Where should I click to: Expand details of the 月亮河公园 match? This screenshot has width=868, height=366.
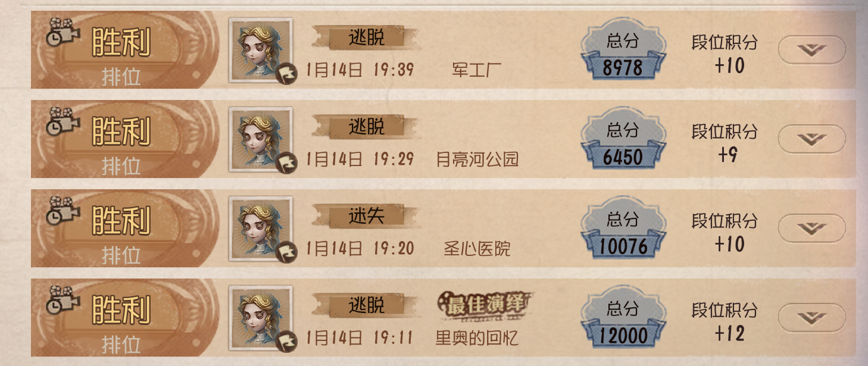(812, 139)
